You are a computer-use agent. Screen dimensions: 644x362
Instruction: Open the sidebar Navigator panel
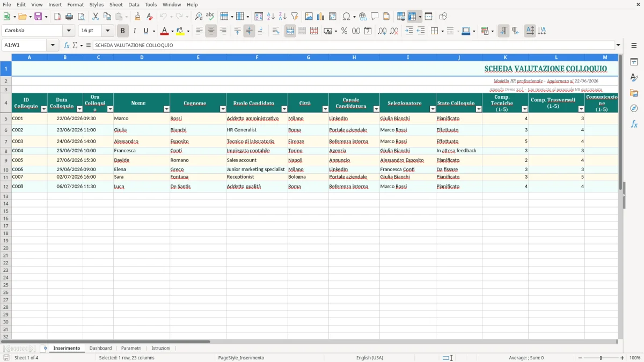pyautogui.click(x=634, y=108)
